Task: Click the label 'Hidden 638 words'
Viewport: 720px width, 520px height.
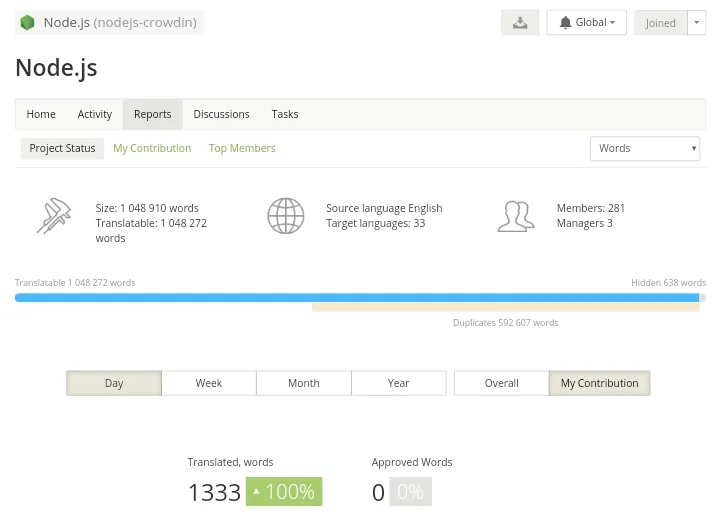Action: pos(669,283)
